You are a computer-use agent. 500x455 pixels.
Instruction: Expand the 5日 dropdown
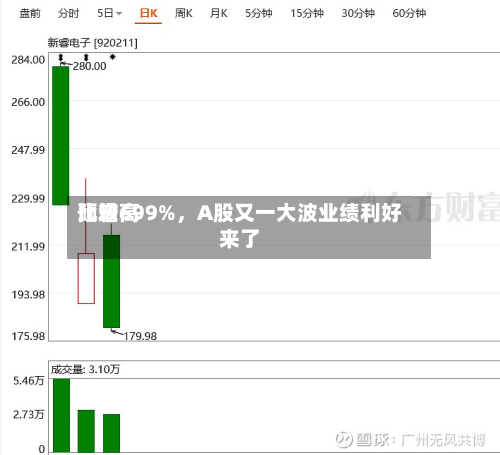109,13
